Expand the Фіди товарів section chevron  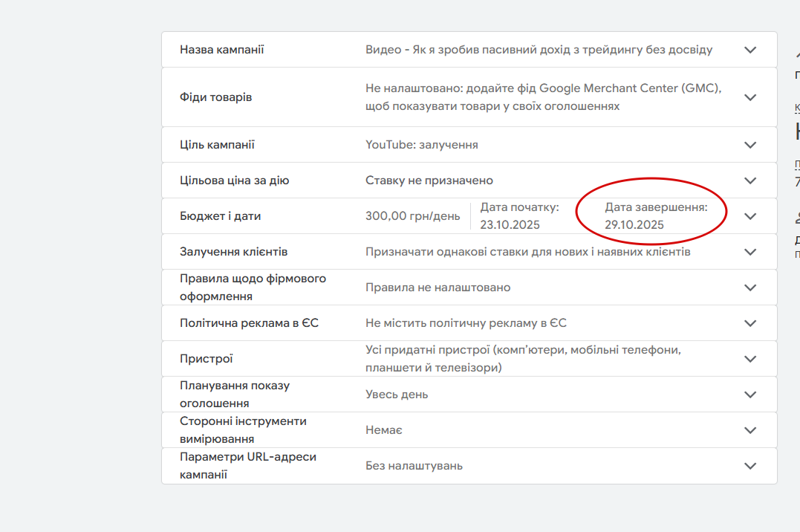tap(750, 97)
